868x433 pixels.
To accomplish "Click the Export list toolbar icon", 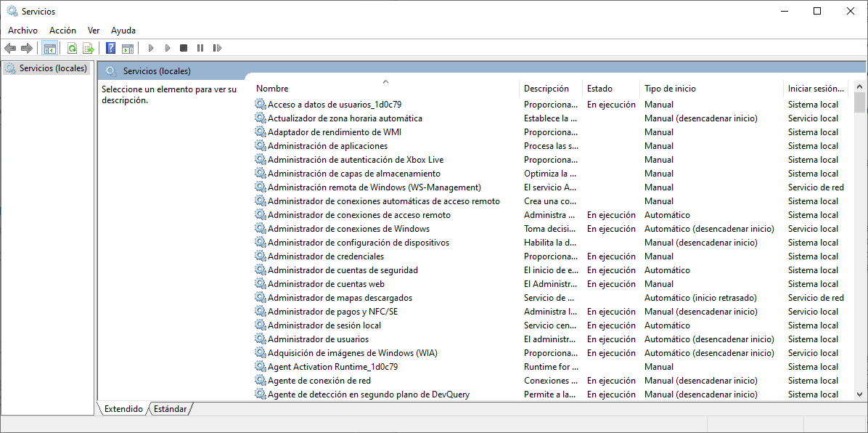I will pyautogui.click(x=88, y=48).
